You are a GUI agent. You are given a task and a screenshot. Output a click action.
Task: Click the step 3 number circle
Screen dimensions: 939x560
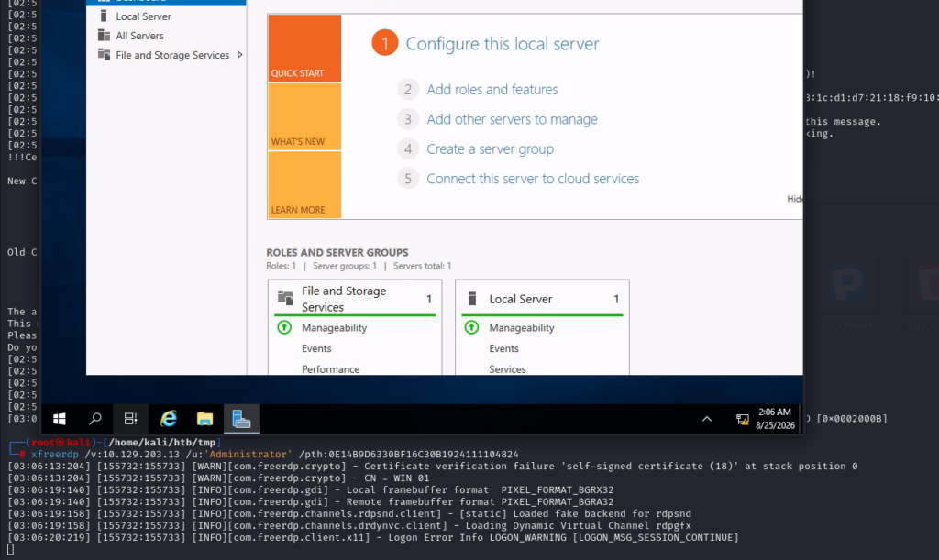click(408, 119)
